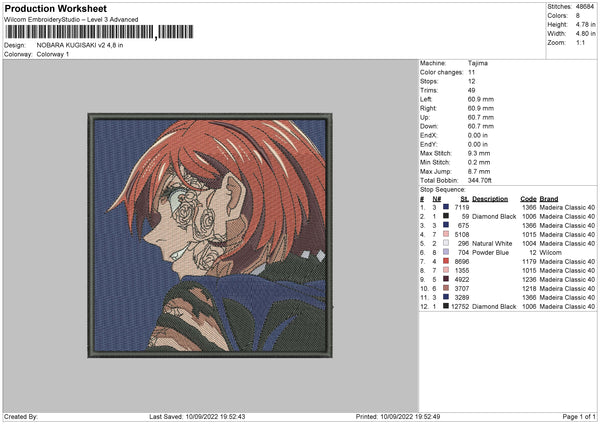Click the EndY value 0.00 in
The image size is (600, 424).
[x=478, y=144]
